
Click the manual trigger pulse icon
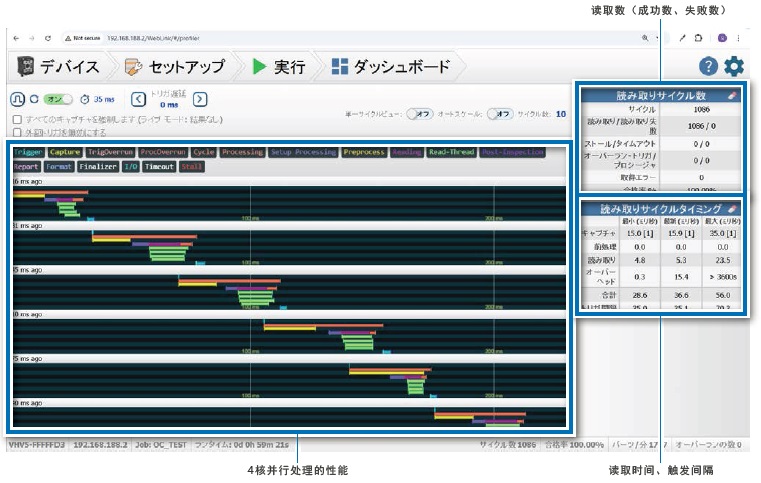coord(17,99)
